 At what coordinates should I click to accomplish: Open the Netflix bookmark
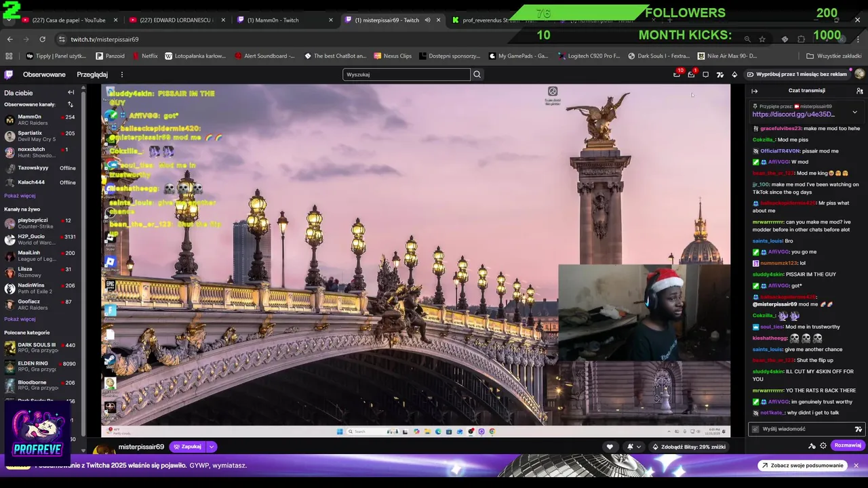point(145,56)
